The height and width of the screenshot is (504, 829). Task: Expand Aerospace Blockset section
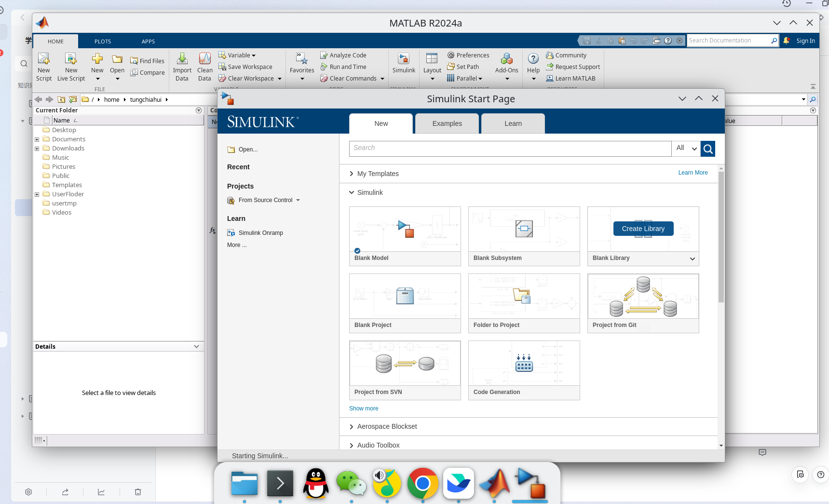pos(352,426)
